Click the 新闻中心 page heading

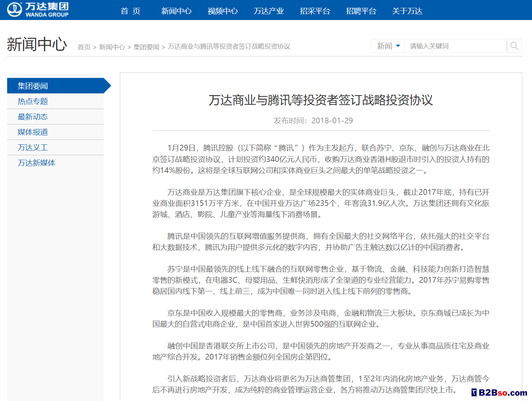37,44
